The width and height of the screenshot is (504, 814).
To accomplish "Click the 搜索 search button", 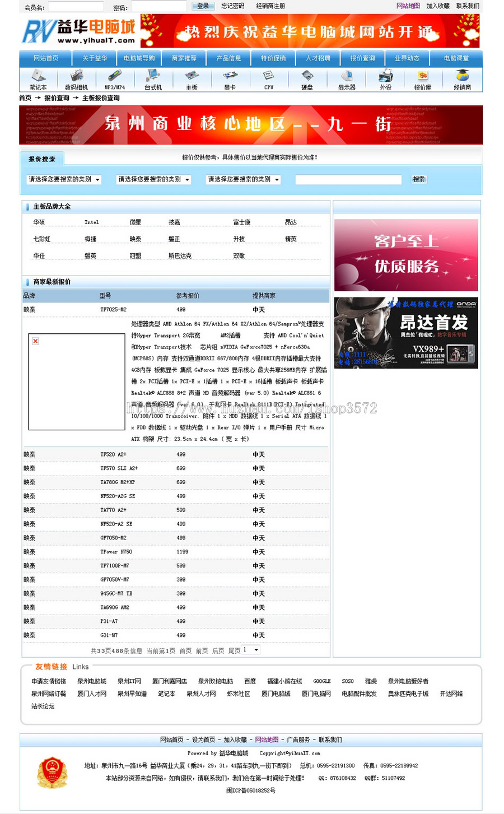I will click(x=418, y=180).
